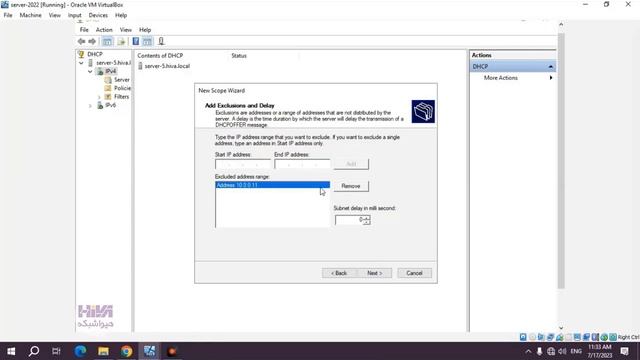Viewport: 640px width, 360px height.
Task: Click the Start IP address field
Action: (243, 164)
